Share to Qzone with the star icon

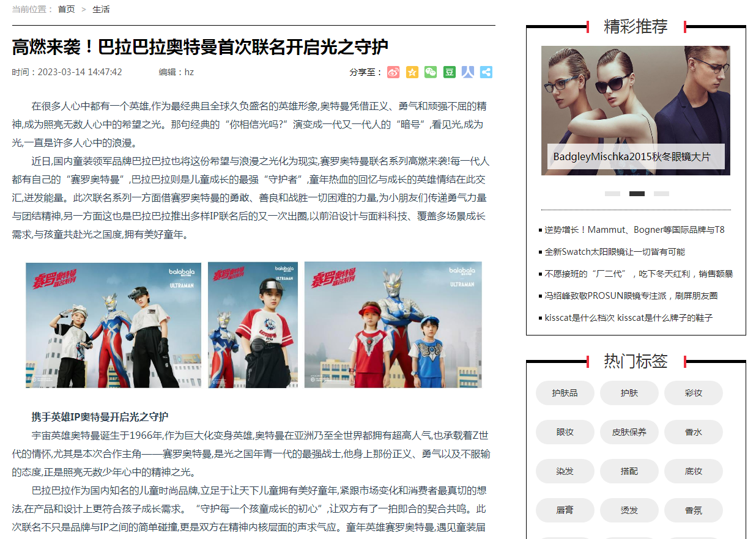[x=412, y=72]
